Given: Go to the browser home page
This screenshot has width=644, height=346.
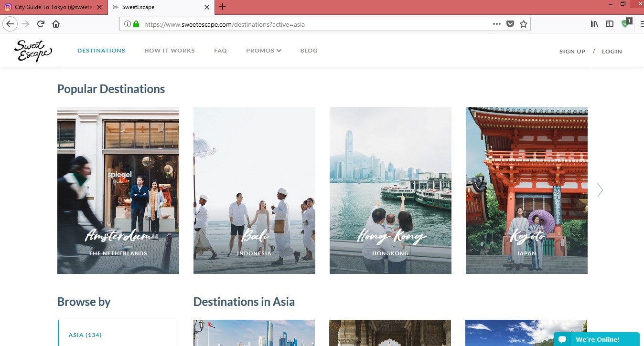Looking at the screenshot, I should click(56, 24).
